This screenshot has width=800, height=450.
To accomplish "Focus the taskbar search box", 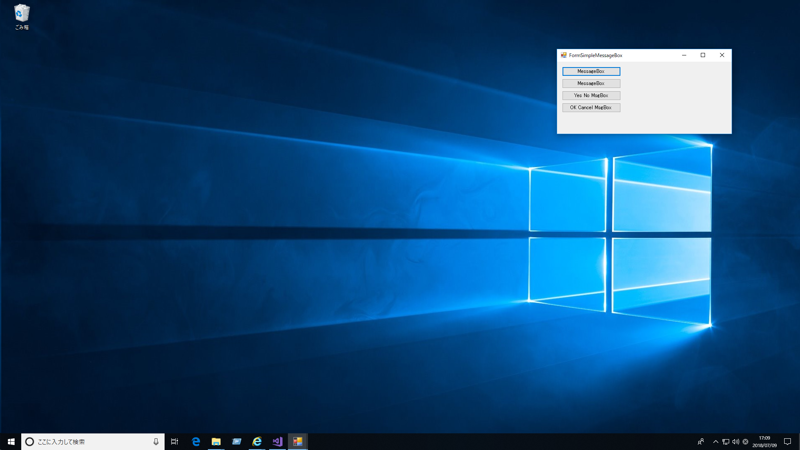I will coord(93,441).
